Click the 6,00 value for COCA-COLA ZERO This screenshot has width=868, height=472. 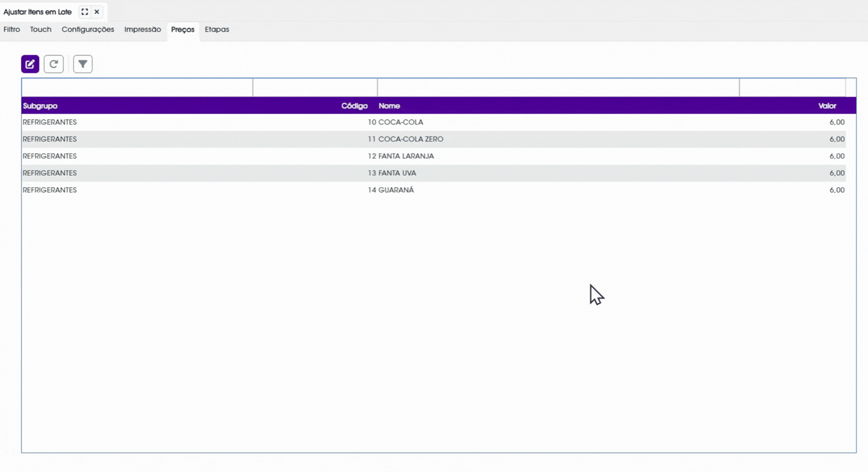click(837, 139)
